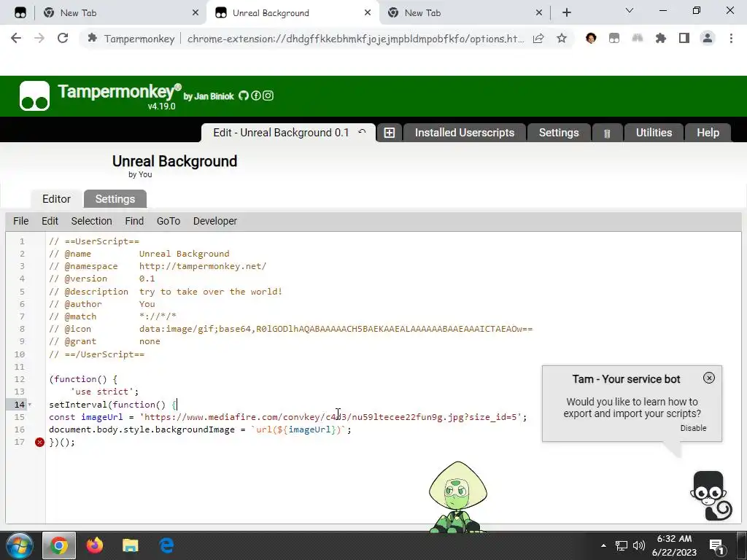Click Disable in the Tam bot popup
Image resolution: width=747 pixels, height=560 pixels.
[693, 428]
